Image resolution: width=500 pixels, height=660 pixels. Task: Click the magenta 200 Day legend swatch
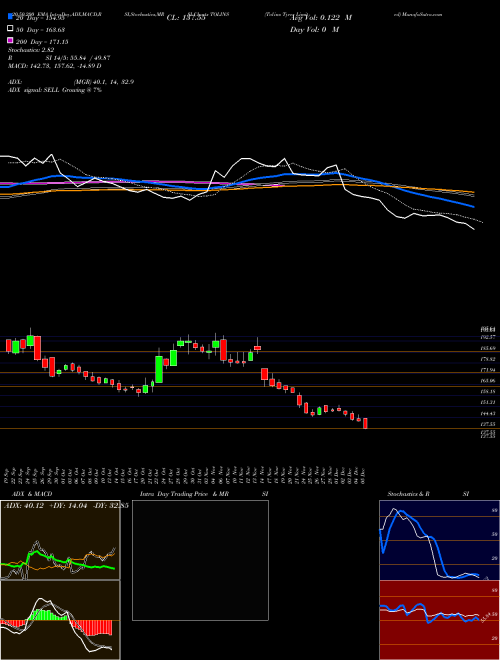coord(11,41)
